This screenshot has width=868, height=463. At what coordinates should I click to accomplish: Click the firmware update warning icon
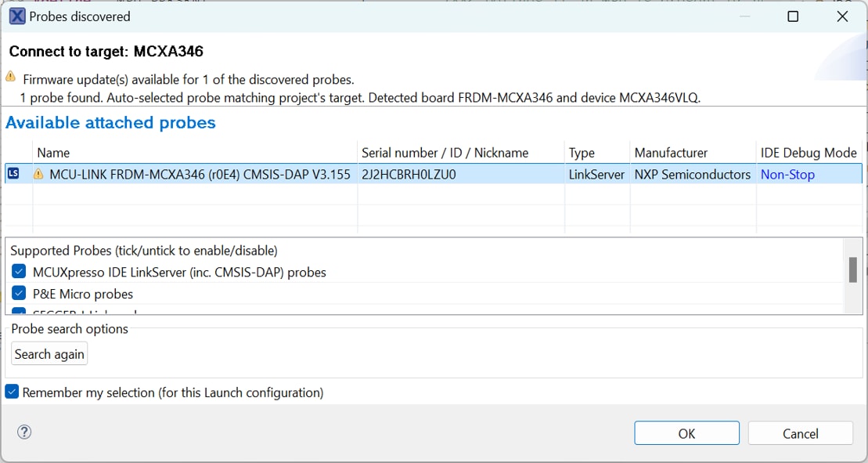(10, 77)
